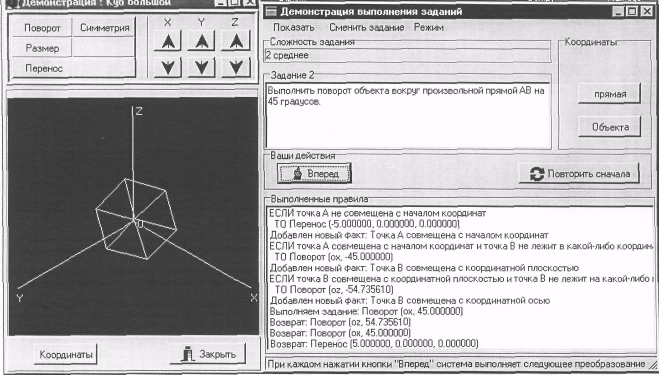Show coordinates of Объекта
This screenshot has height=375, width=659.
(x=610, y=127)
